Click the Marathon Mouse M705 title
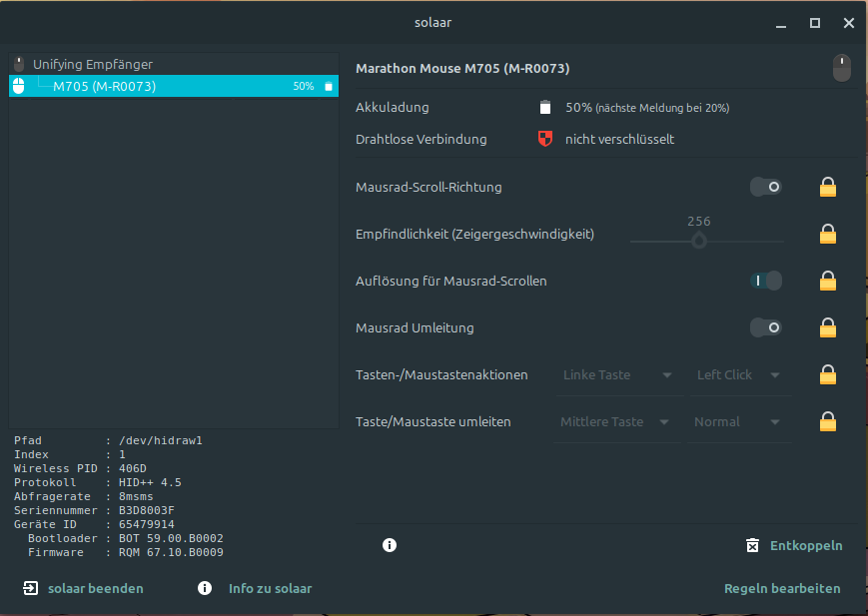Image resolution: width=868 pixels, height=616 pixels. coord(462,69)
